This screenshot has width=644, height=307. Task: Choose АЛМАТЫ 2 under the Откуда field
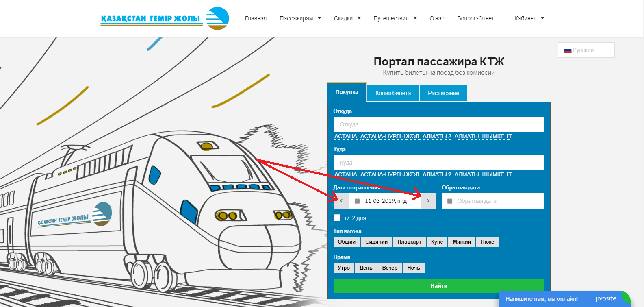pyautogui.click(x=437, y=136)
